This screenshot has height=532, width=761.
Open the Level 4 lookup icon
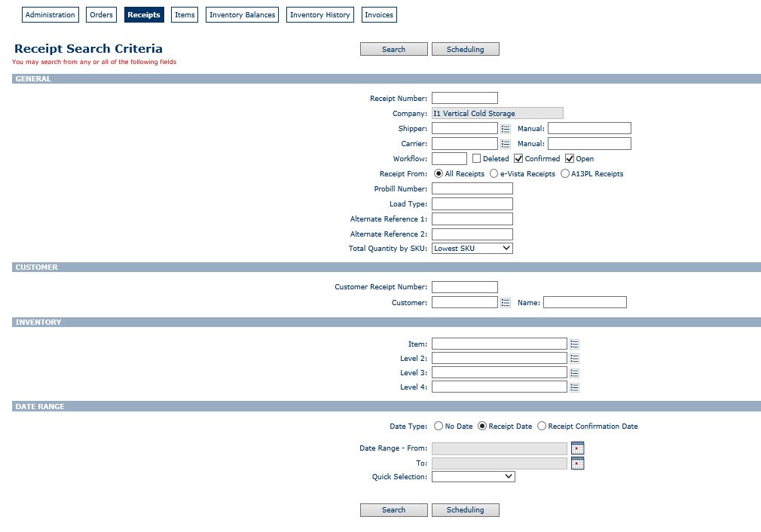click(575, 387)
